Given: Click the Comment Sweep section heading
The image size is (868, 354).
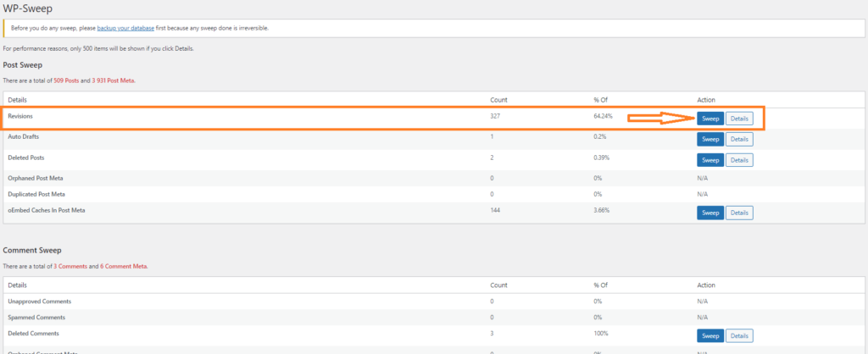Looking at the screenshot, I should tap(32, 251).
